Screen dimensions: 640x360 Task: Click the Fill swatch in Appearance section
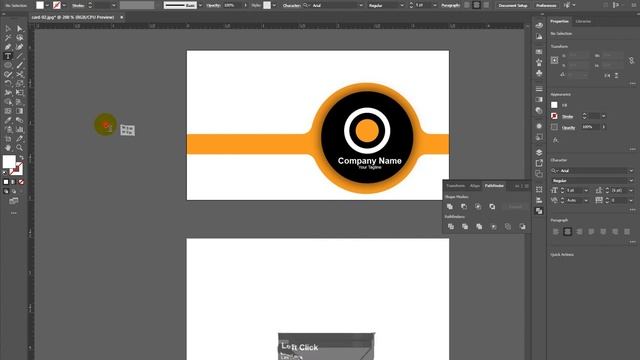(554, 105)
